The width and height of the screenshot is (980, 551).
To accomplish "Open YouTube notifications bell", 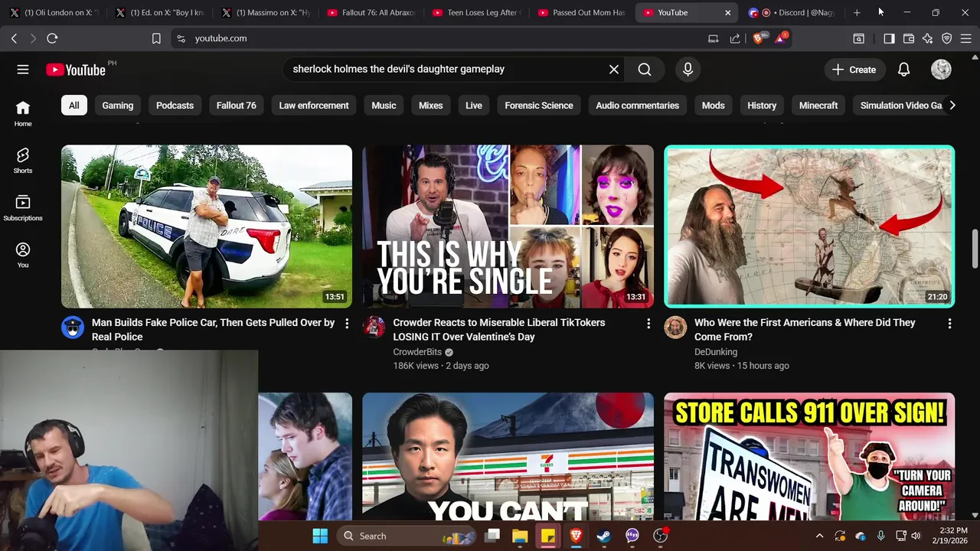I will tap(903, 70).
